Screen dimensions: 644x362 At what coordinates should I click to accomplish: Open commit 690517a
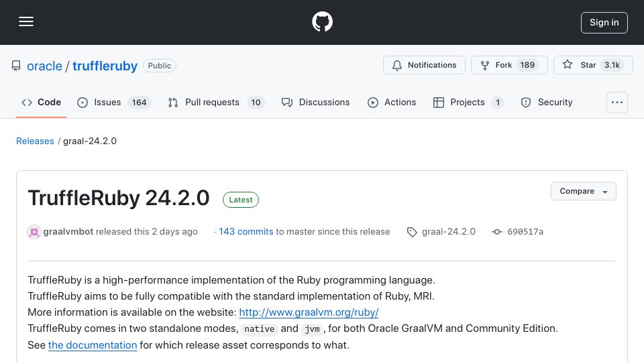coord(525,232)
